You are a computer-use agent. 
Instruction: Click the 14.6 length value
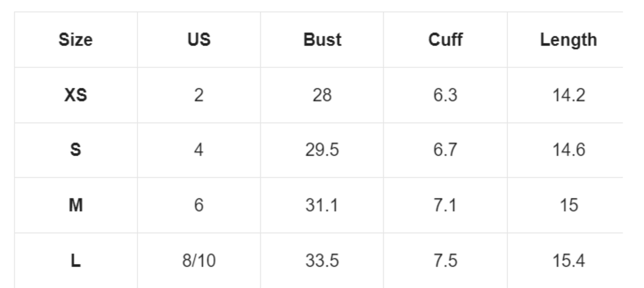click(569, 150)
